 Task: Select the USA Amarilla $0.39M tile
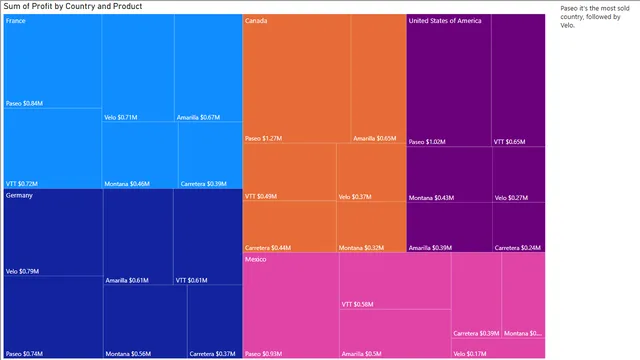click(449, 227)
